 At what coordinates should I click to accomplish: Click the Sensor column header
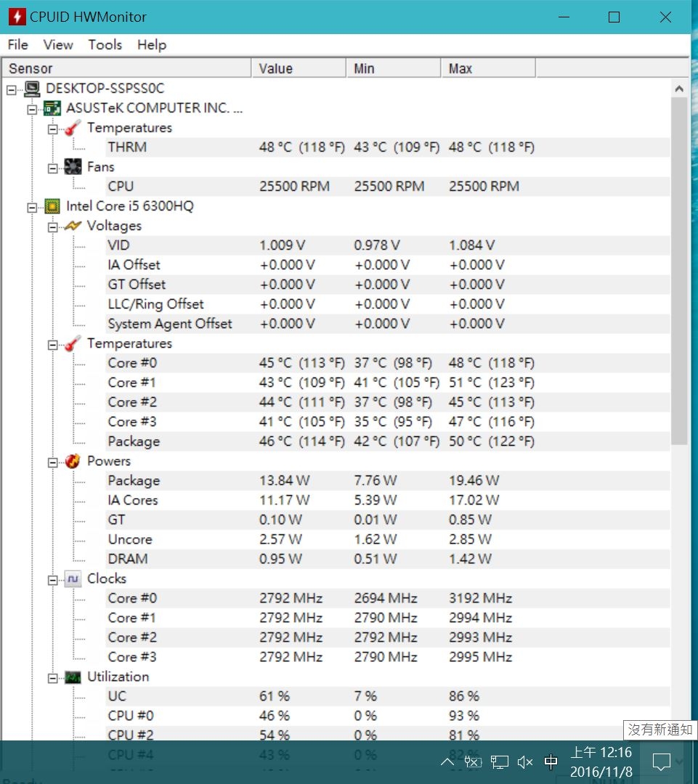[x=126, y=68]
